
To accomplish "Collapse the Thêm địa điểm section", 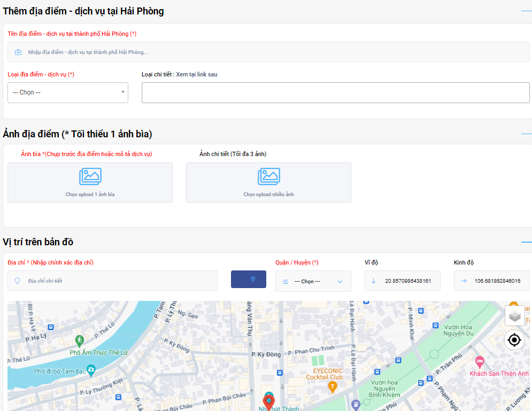I will click(526, 11).
